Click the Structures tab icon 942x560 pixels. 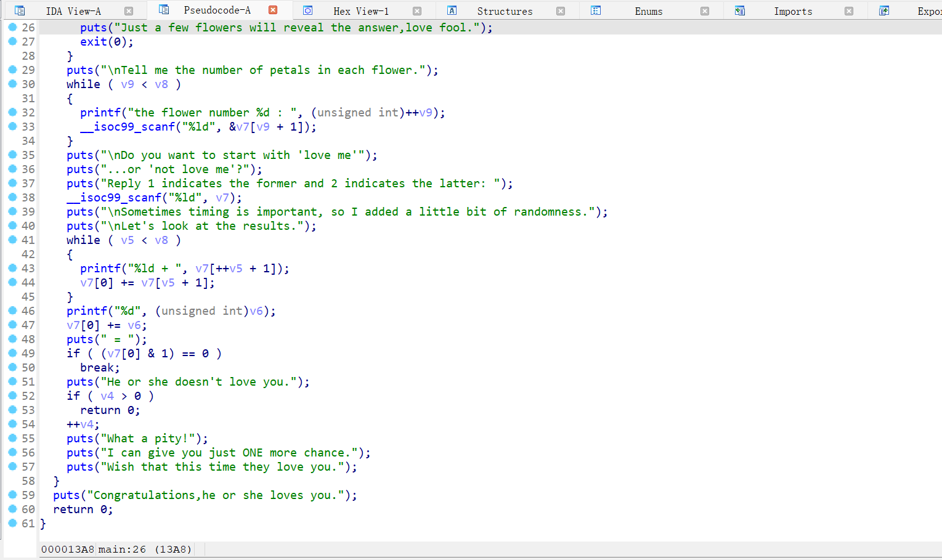(452, 10)
